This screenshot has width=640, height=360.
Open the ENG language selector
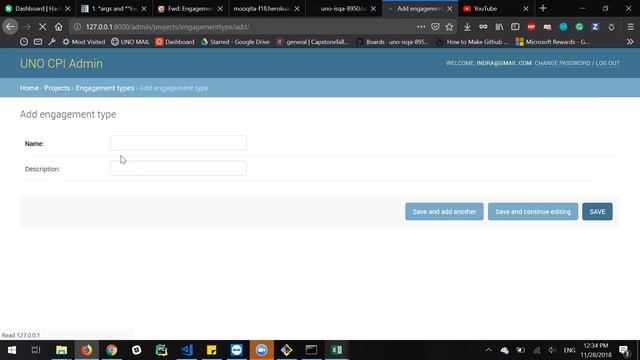[x=569, y=350]
